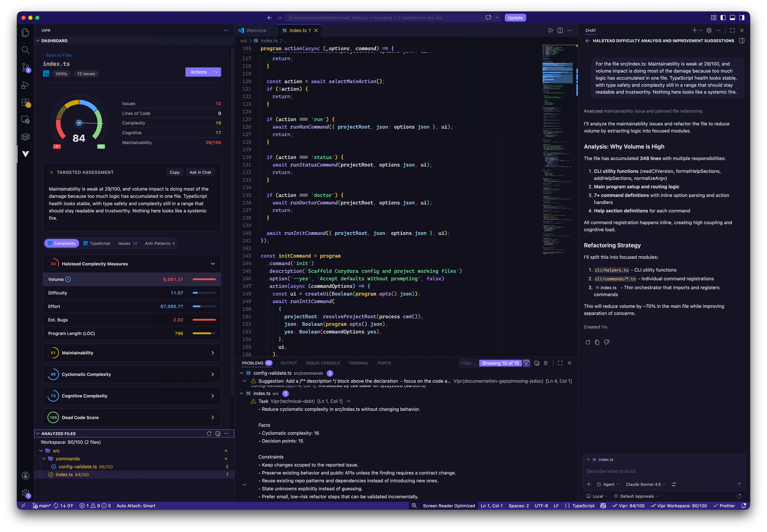Copy the targeted assessment text
This screenshot has width=767, height=532.
coord(175,172)
